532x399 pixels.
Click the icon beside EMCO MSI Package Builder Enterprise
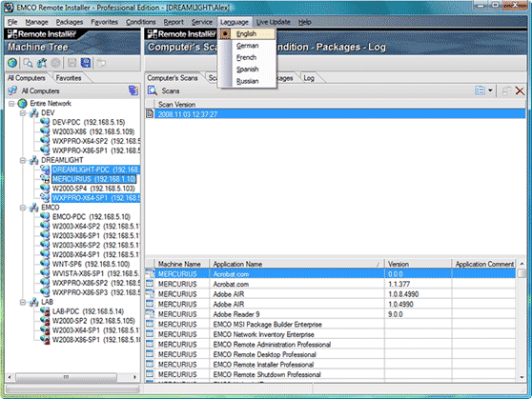click(150, 324)
